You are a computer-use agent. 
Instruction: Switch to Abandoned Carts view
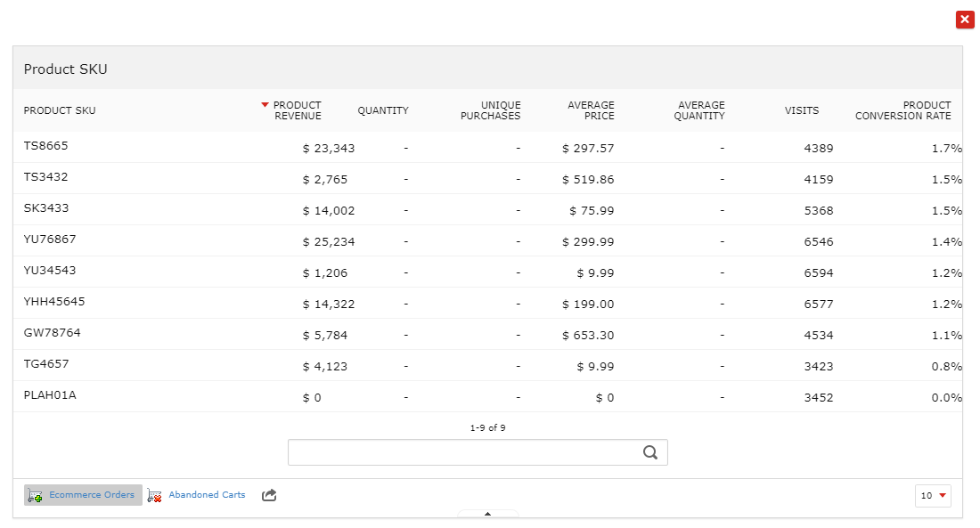pos(207,495)
